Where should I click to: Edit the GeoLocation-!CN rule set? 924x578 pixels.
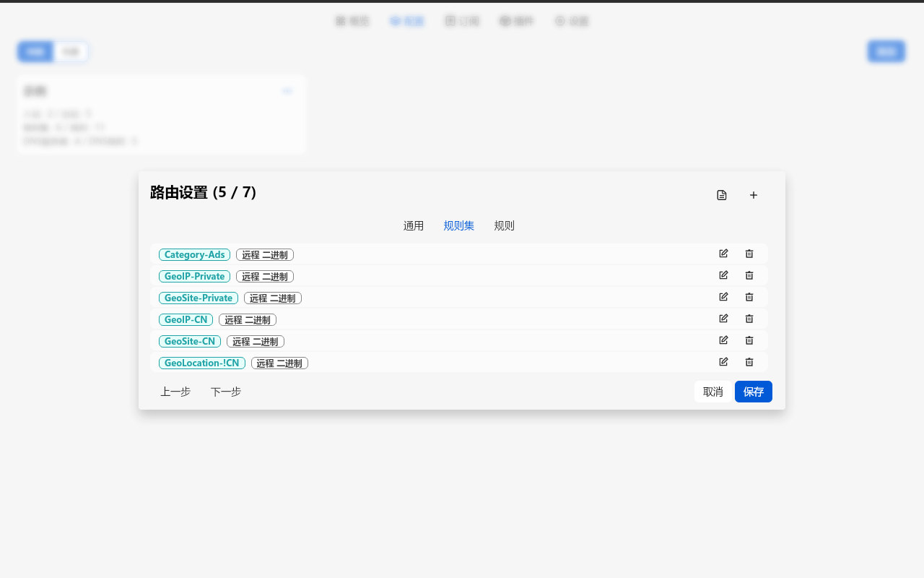723,362
